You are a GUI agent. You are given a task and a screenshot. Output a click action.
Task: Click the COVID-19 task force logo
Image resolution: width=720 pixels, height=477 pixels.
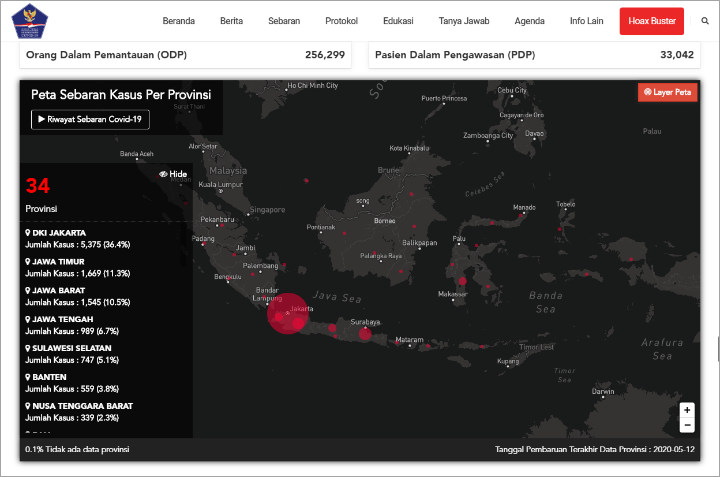click(29, 21)
